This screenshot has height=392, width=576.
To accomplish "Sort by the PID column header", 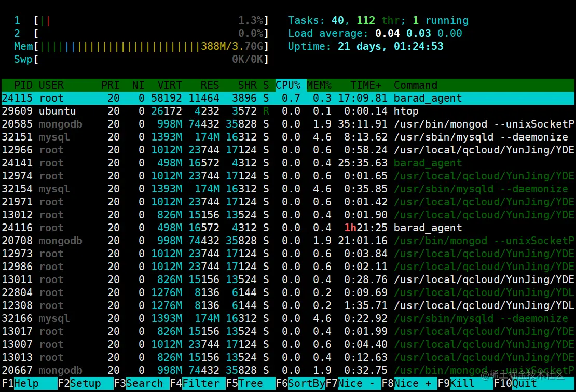I will [x=23, y=85].
